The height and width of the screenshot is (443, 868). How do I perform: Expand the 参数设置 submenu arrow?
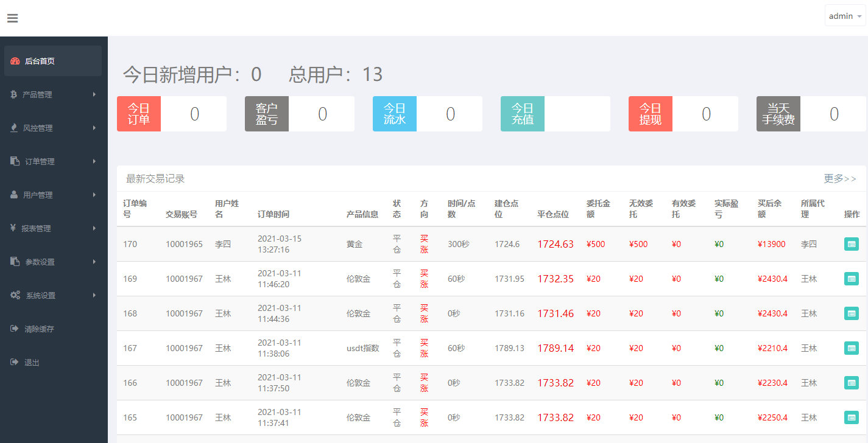click(94, 262)
